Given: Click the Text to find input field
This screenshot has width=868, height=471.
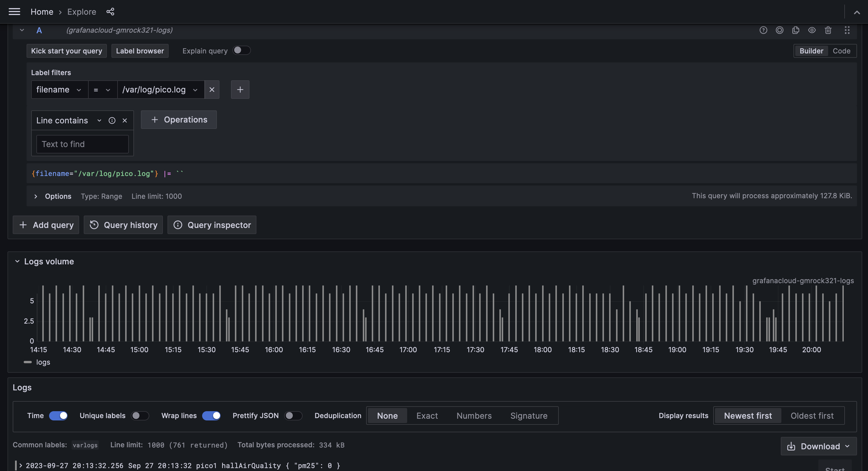Looking at the screenshot, I should [82, 144].
